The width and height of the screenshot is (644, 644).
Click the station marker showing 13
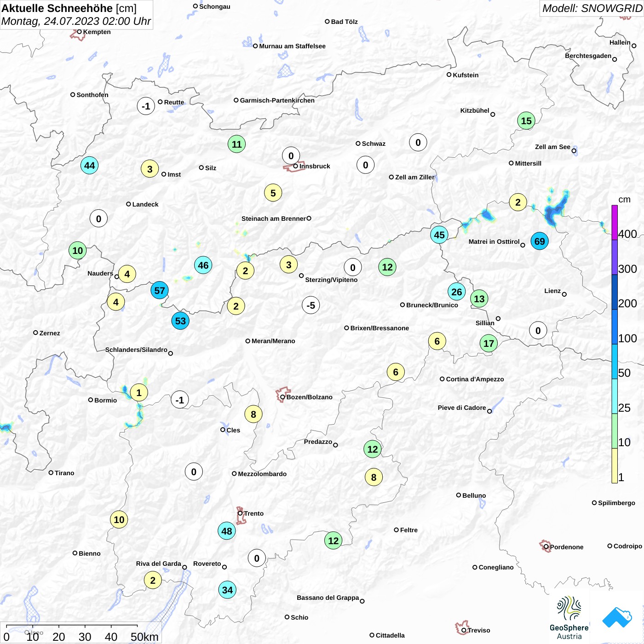click(x=479, y=299)
